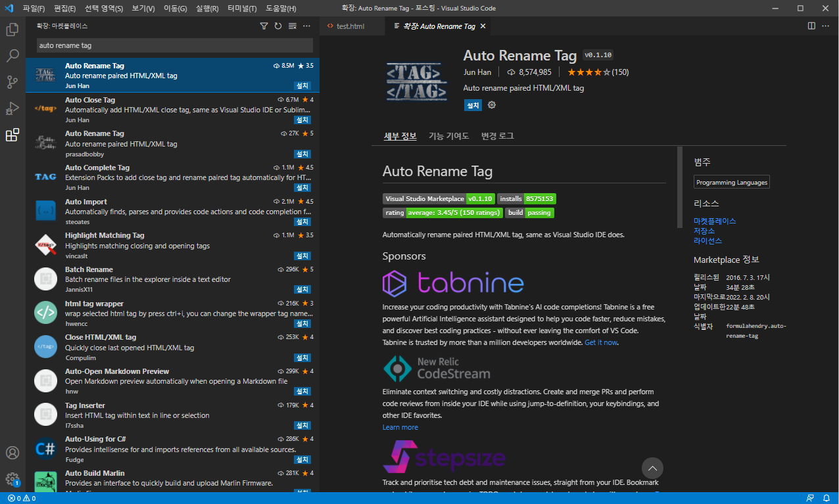The height and width of the screenshot is (504, 839).
Task: Install the Auto Close Tag extension
Action: (x=301, y=120)
